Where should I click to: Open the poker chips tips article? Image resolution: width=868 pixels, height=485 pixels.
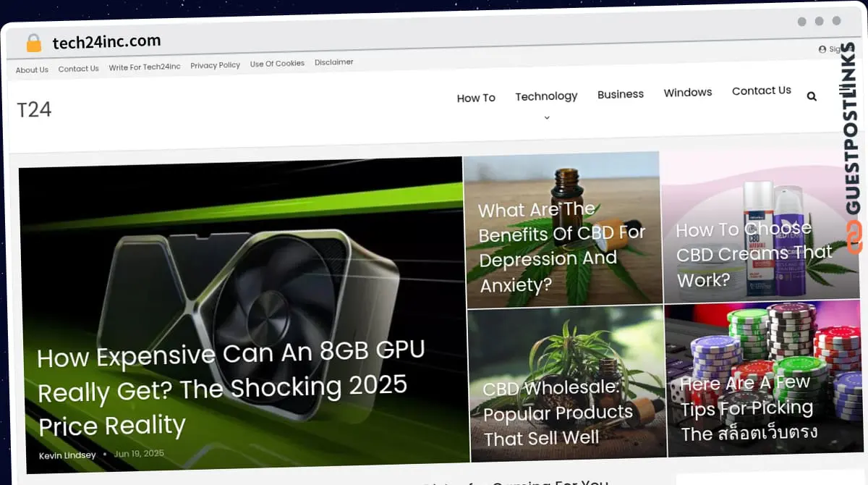(749, 408)
